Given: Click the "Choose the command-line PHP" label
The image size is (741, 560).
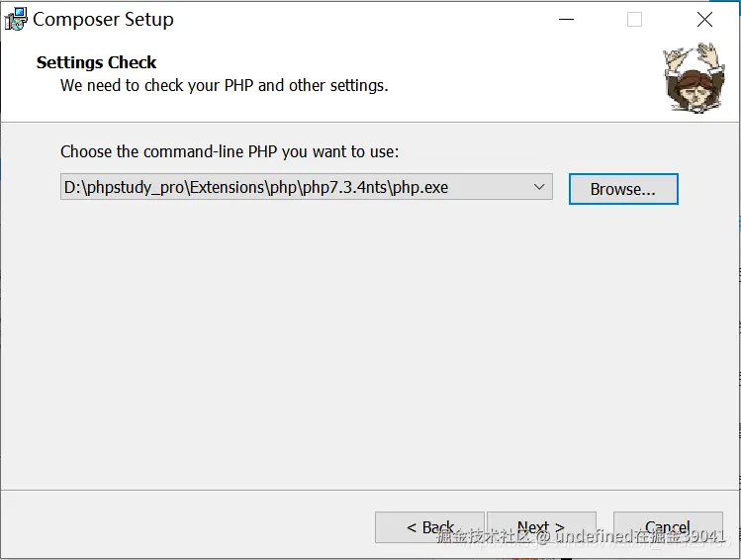Looking at the screenshot, I should click(x=230, y=151).
